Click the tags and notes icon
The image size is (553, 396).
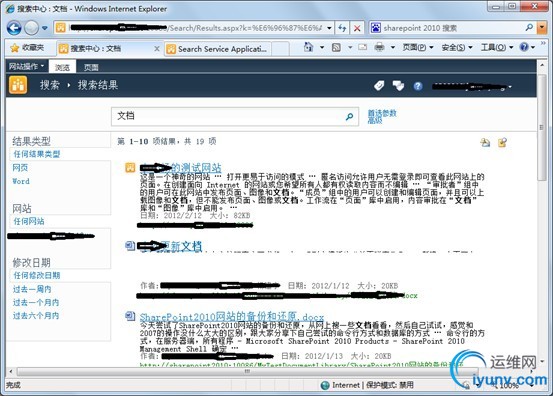point(398,86)
